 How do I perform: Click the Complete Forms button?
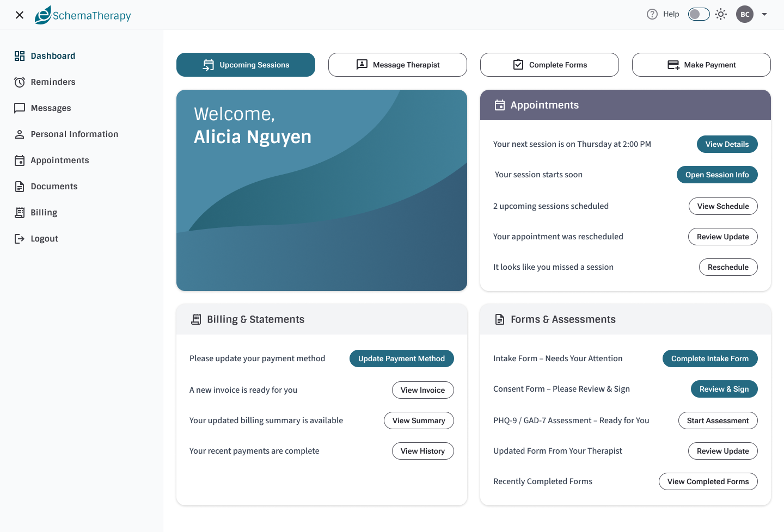[x=549, y=65]
